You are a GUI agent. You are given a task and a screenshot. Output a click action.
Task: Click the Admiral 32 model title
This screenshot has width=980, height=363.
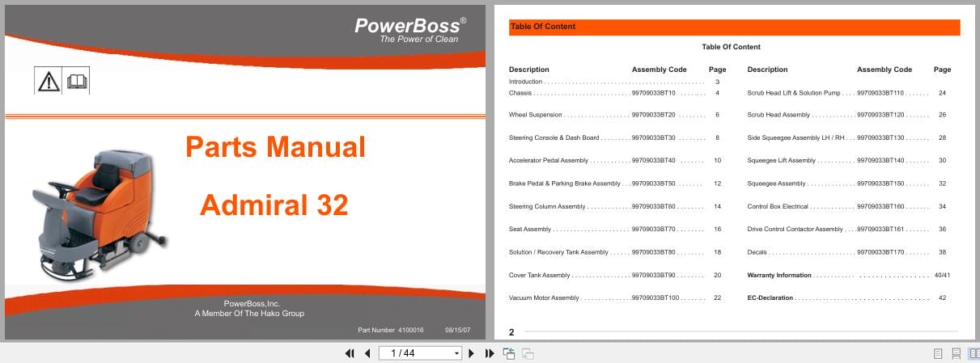click(274, 205)
